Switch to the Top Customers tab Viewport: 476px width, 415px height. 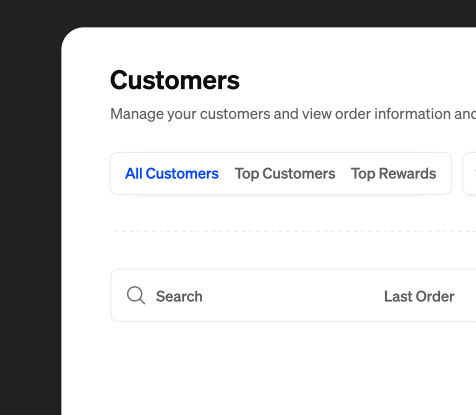point(285,174)
